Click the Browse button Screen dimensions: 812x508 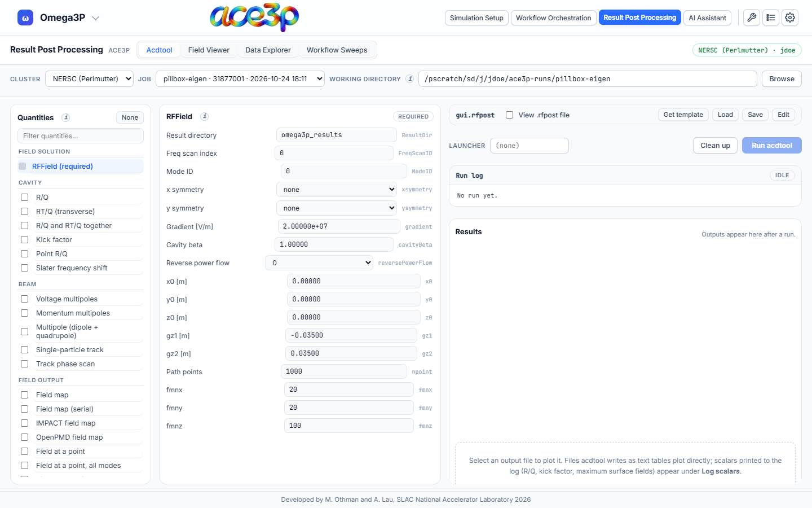click(x=782, y=79)
